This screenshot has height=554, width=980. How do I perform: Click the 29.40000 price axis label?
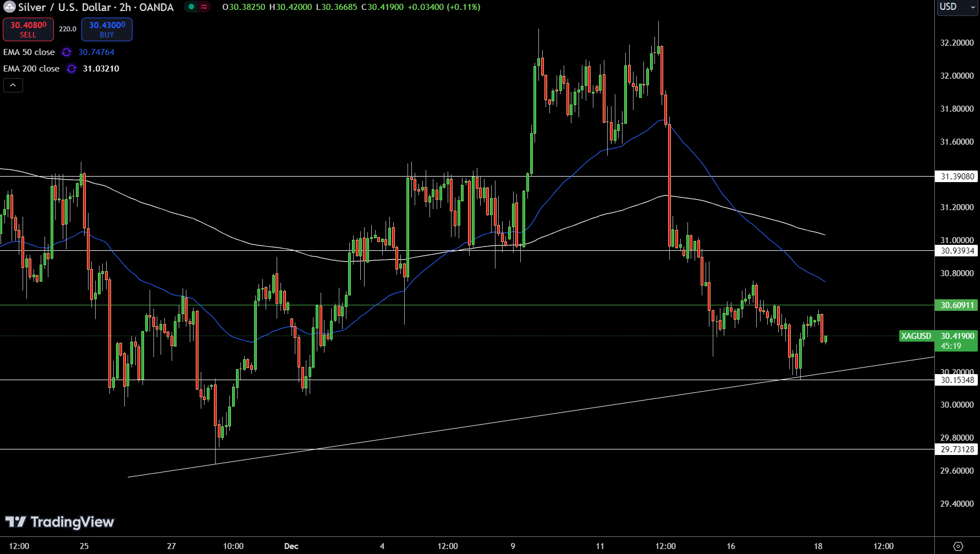pos(957,504)
